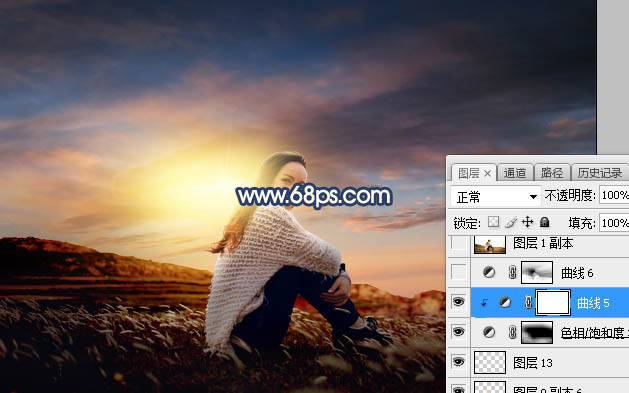Show the 曲线 6 layer visibility
The height and width of the screenshot is (393, 629).
click(459, 272)
